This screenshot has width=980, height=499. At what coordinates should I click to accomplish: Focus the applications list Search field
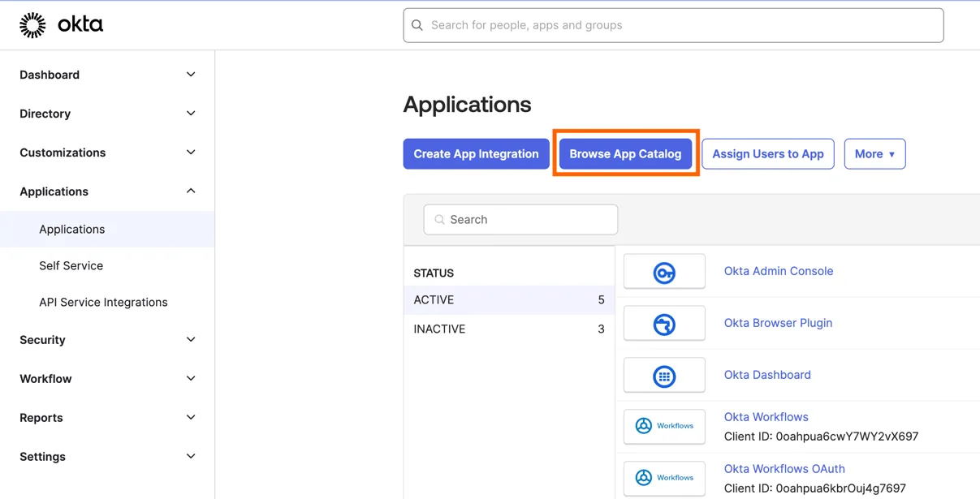[520, 220]
